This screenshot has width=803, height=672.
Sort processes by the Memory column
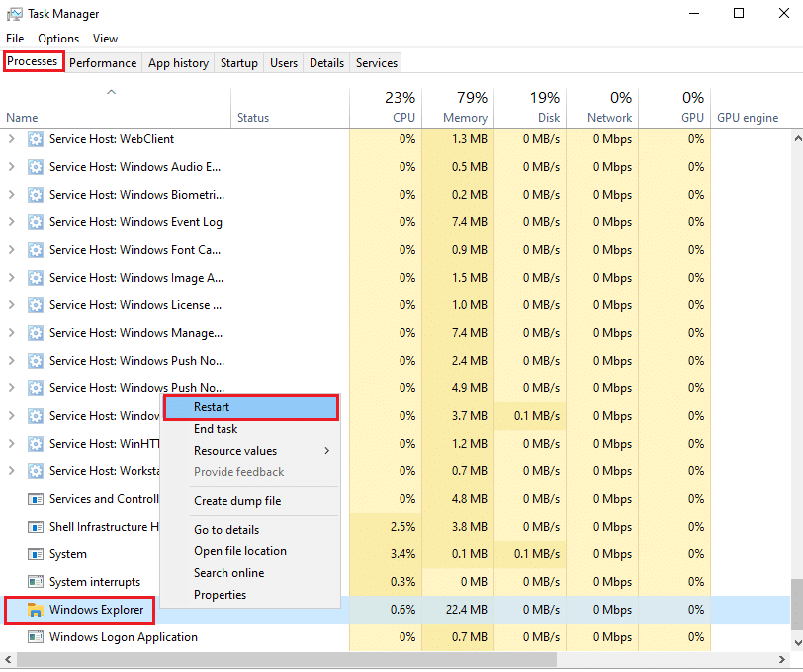(x=465, y=106)
